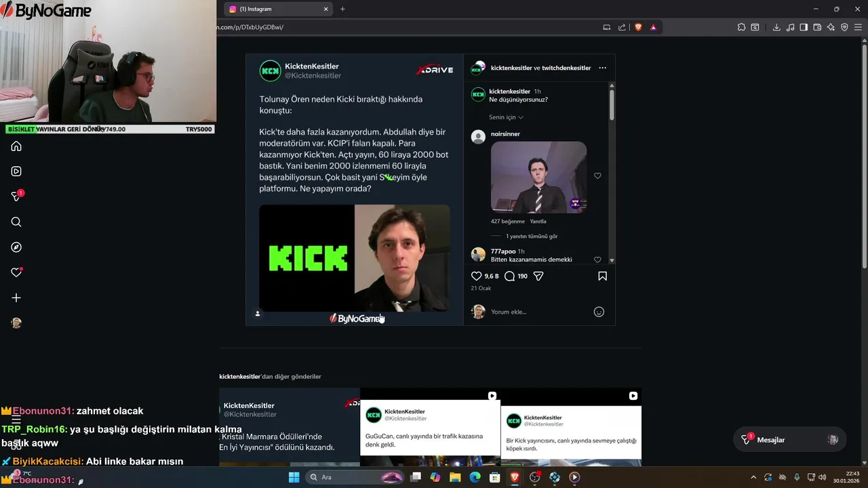The height and width of the screenshot is (488, 868).
Task: Open 'köpek ısırdı' Kick yayıncısı post thumbnail
Action: coord(571,427)
